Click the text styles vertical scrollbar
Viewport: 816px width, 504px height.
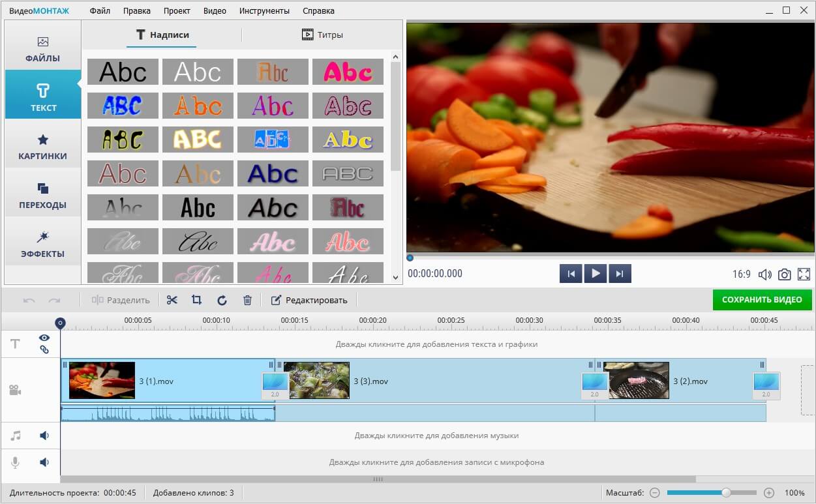pyautogui.click(x=395, y=116)
